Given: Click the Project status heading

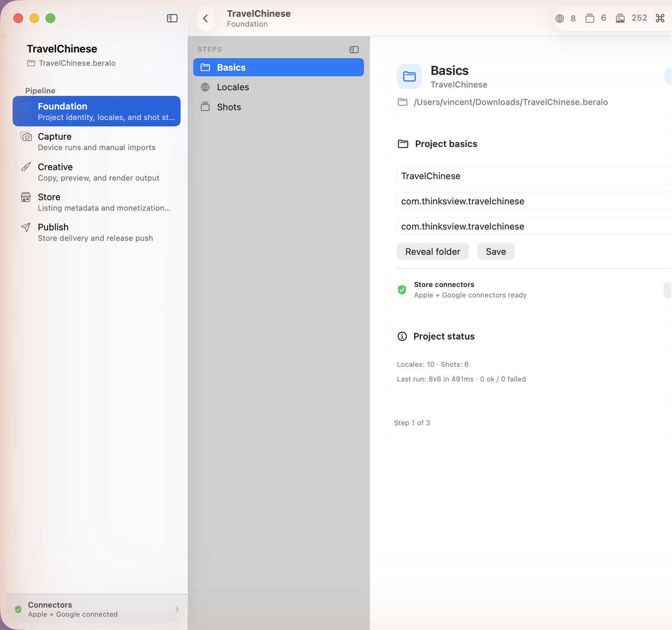Looking at the screenshot, I should [x=444, y=336].
